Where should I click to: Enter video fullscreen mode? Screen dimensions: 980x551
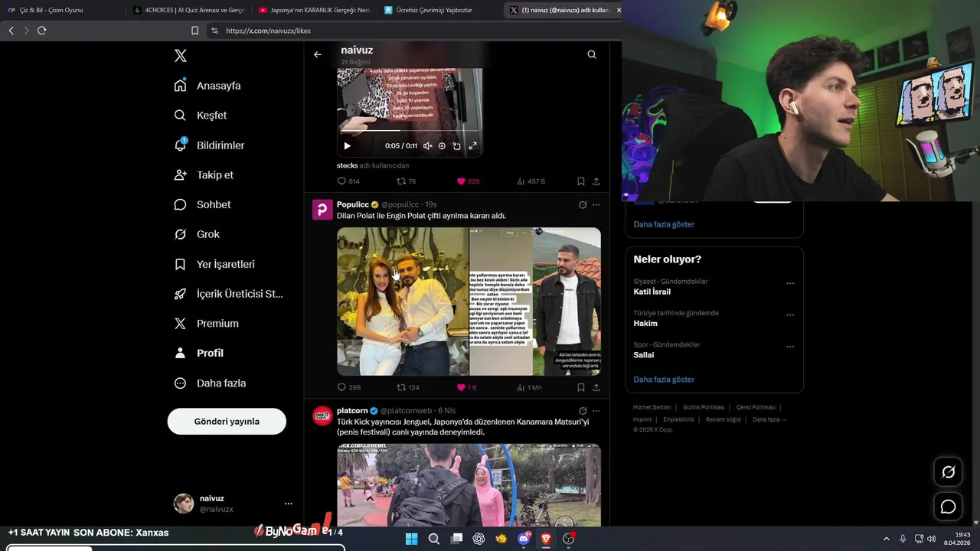point(472,145)
